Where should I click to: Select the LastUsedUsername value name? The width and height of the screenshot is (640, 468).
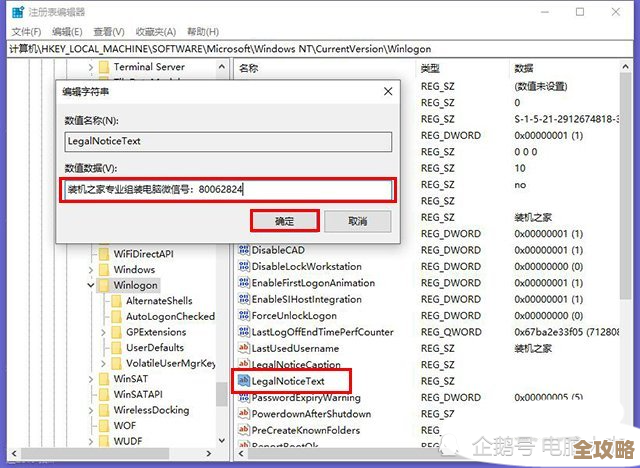[x=296, y=348]
